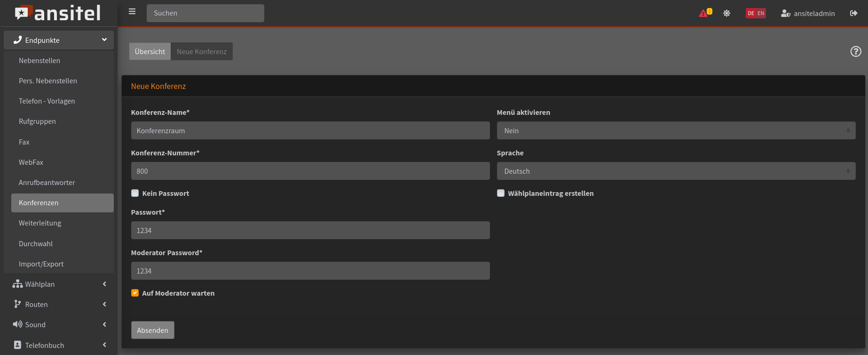868x355 pixels.
Task: Switch language with the DE EN badge
Action: tap(755, 13)
